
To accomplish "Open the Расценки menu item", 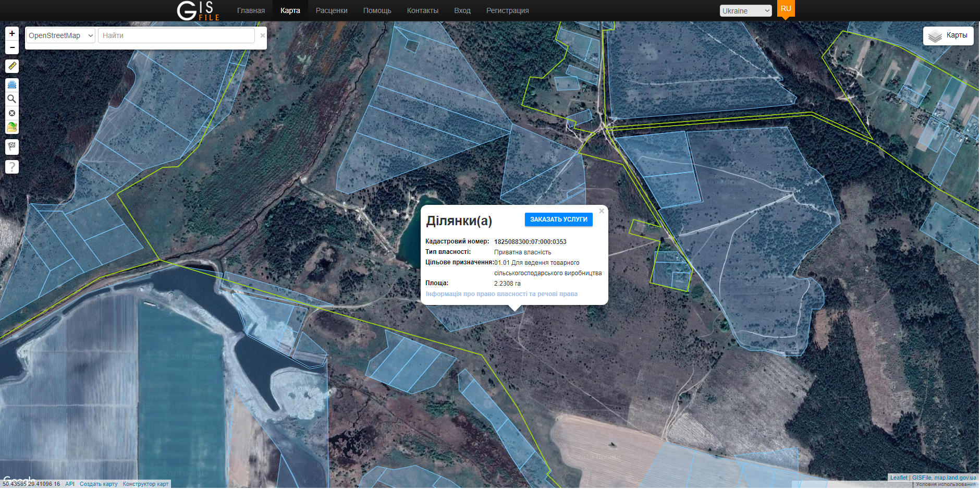I will point(332,10).
